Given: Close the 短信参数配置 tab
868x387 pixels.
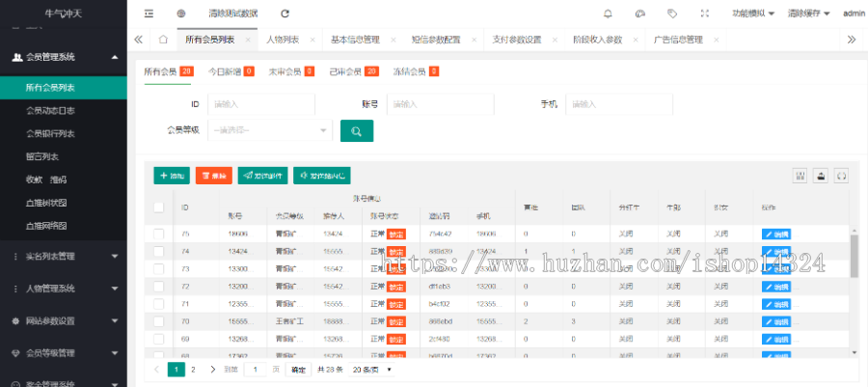Looking at the screenshot, I should pos(474,40).
